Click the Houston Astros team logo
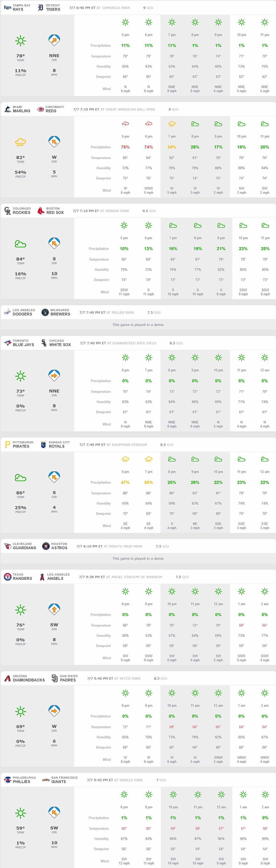 pos(46,546)
